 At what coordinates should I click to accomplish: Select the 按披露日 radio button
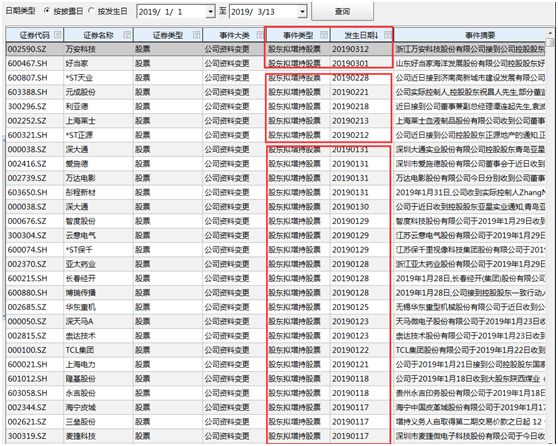(x=47, y=11)
